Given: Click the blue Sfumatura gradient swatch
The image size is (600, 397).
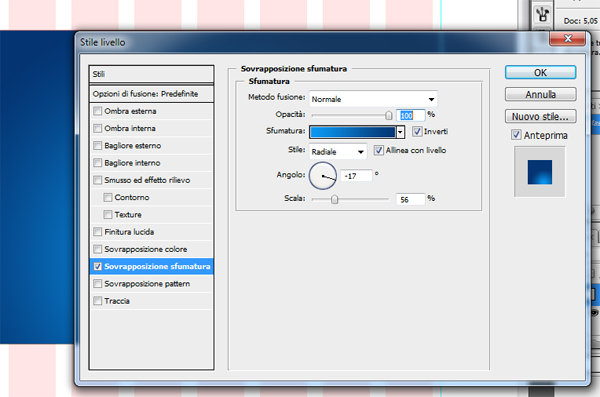Looking at the screenshot, I should coord(352,132).
